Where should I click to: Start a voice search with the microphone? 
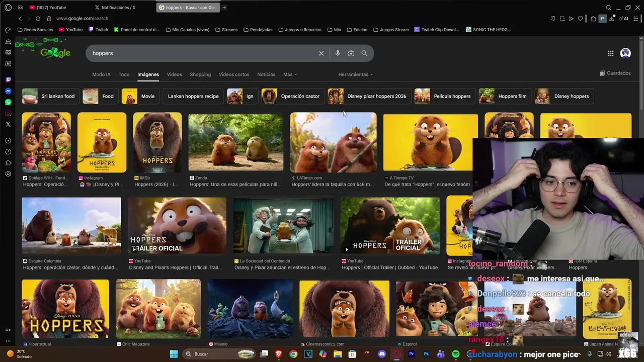point(338,53)
